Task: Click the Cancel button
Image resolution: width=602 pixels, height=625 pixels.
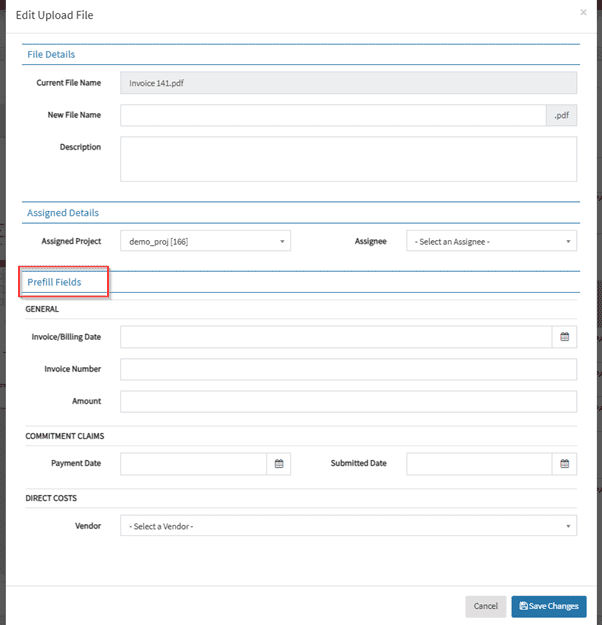Action: [485, 606]
